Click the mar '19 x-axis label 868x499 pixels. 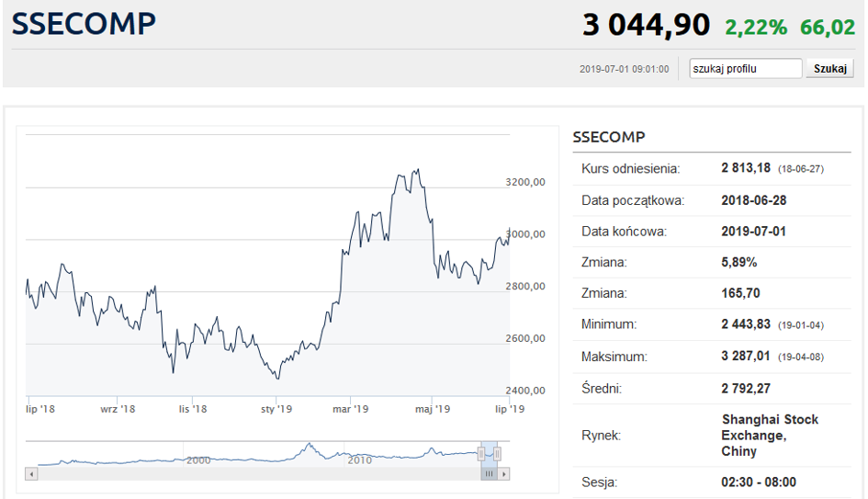coord(350,409)
